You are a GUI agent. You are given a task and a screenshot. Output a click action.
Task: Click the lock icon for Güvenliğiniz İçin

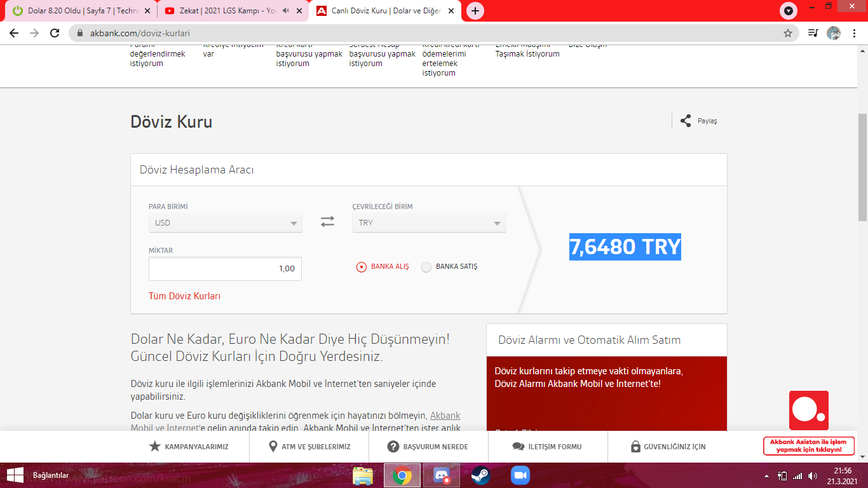click(635, 446)
